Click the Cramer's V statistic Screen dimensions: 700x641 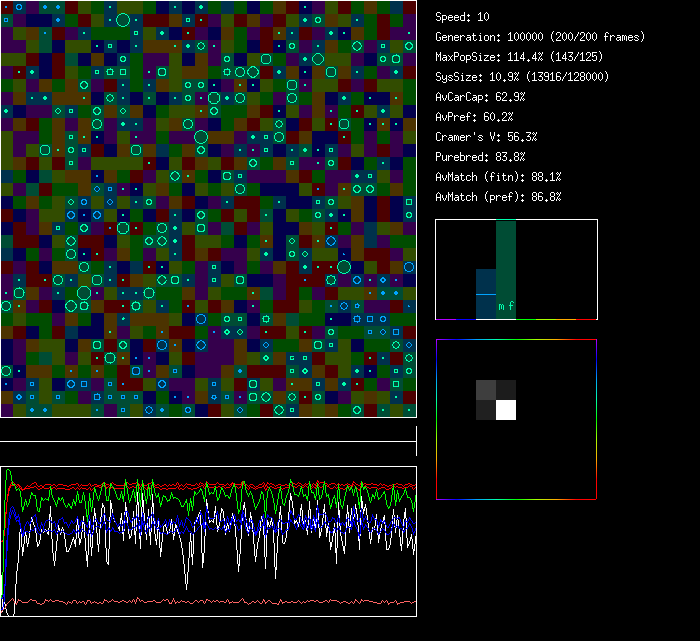click(486, 137)
